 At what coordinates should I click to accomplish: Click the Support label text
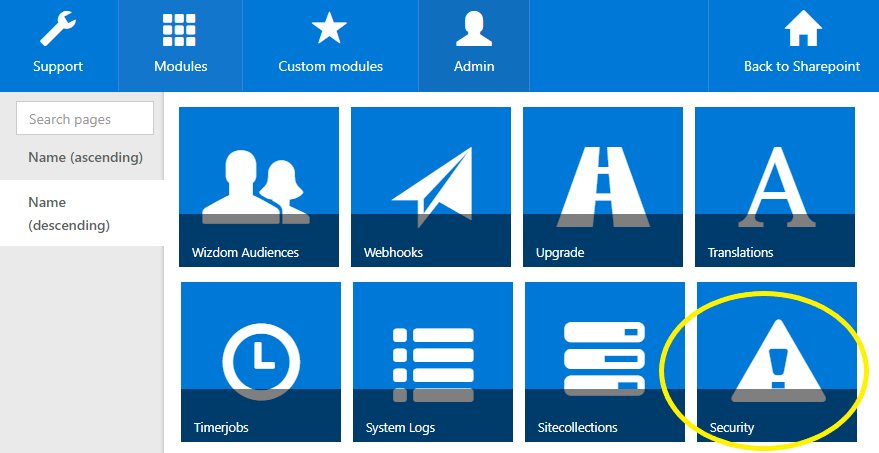point(58,67)
